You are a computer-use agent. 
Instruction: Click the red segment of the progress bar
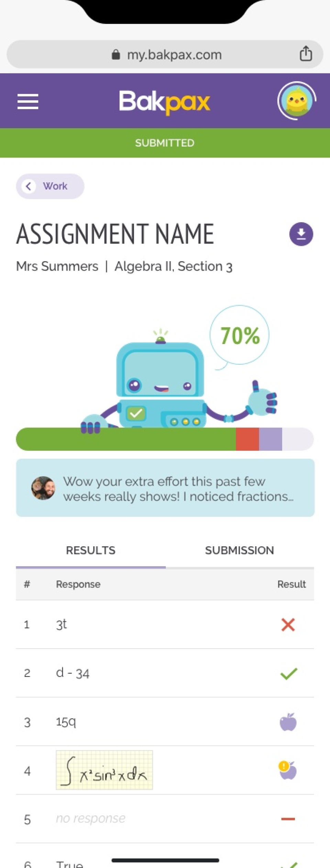point(247,439)
